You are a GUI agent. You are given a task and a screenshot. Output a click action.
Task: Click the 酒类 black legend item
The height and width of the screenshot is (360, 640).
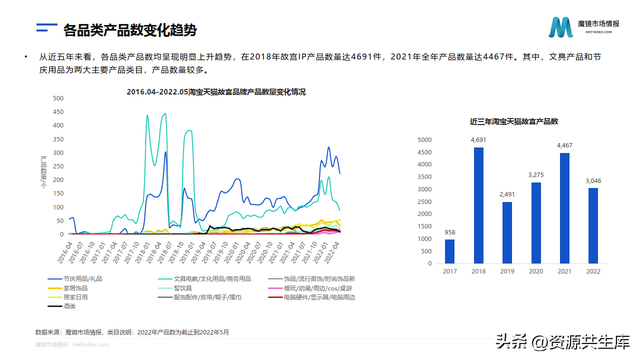click(62, 306)
